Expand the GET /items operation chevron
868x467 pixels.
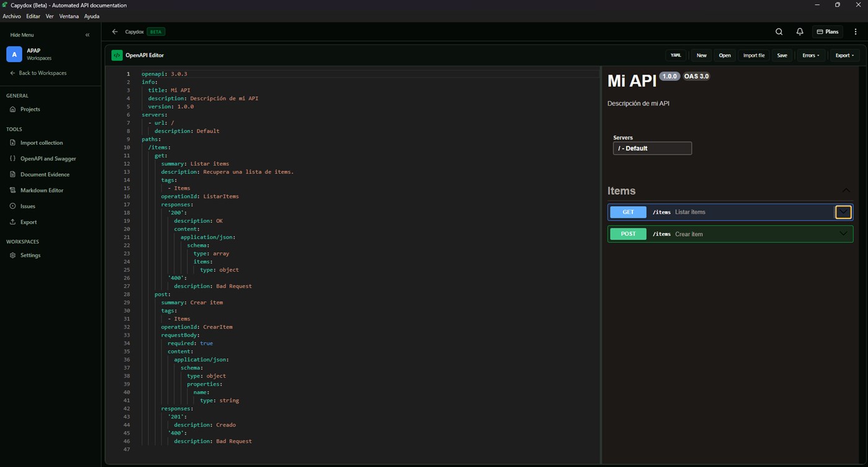(x=843, y=212)
